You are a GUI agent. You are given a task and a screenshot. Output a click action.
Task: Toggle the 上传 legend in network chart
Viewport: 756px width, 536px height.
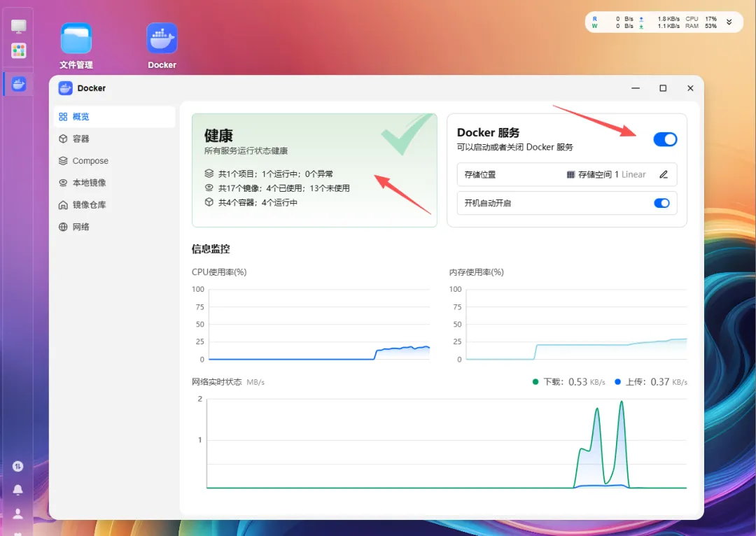coord(651,382)
